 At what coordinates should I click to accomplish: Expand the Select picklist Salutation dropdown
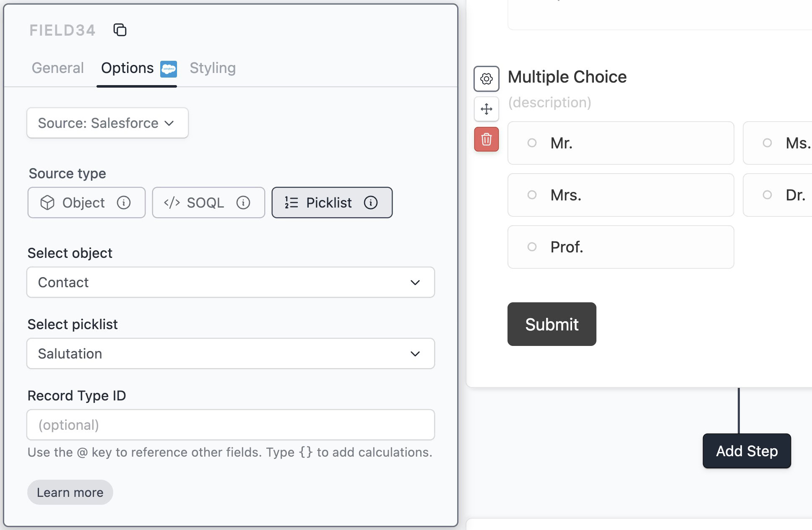[231, 353]
